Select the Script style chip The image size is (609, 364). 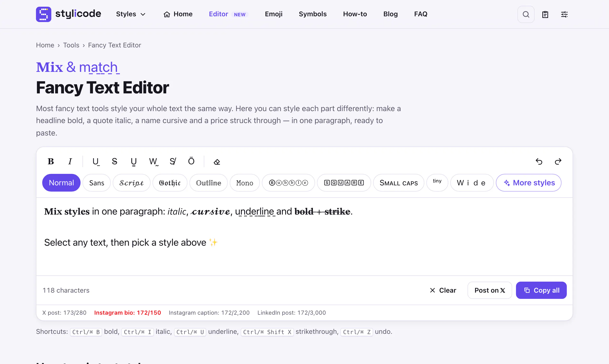[x=131, y=183]
